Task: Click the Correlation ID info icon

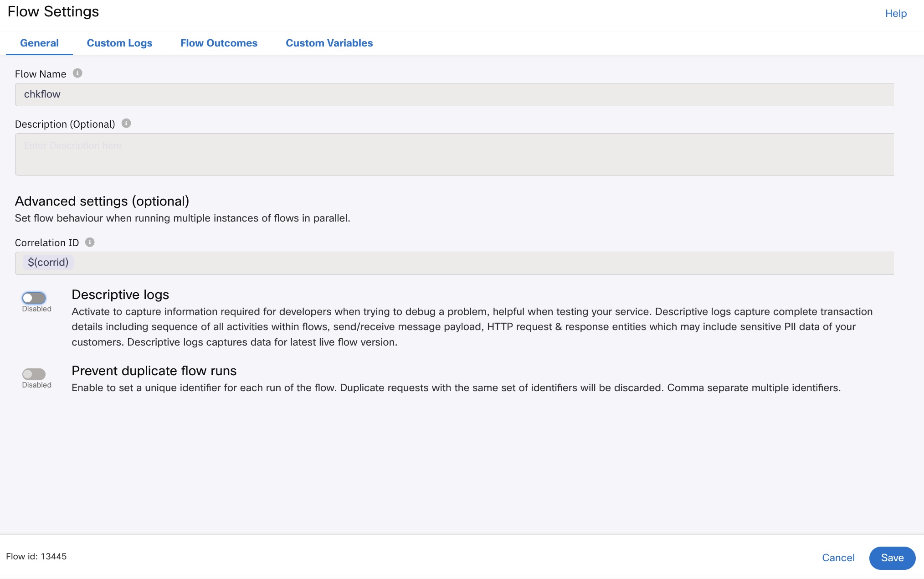Action: click(90, 242)
